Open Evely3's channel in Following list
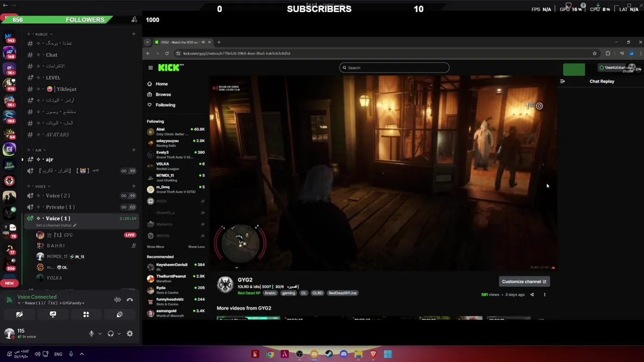The image size is (644, 362). coord(176,154)
